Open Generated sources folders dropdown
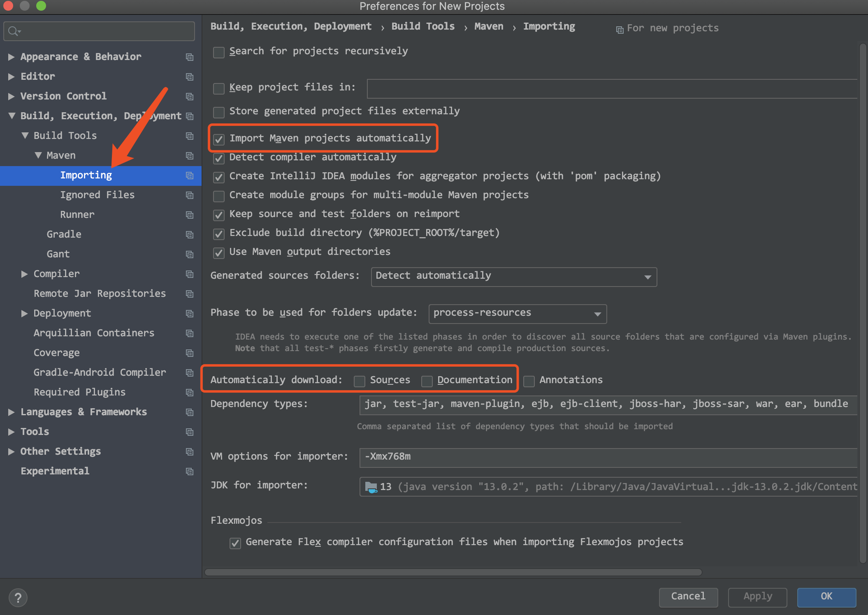Image resolution: width=868 pixels, height=615 pixels. (513, 277)
